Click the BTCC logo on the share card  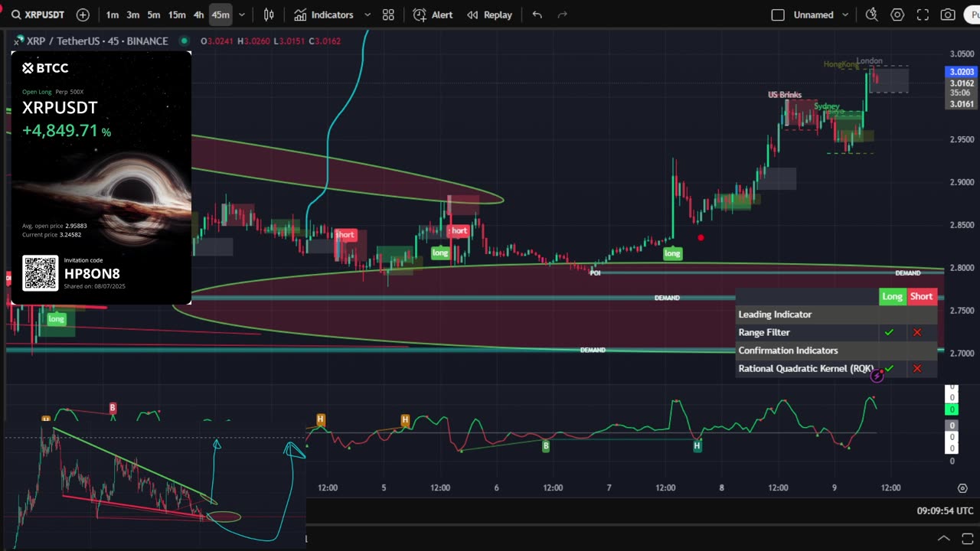[x=45, y=68]
